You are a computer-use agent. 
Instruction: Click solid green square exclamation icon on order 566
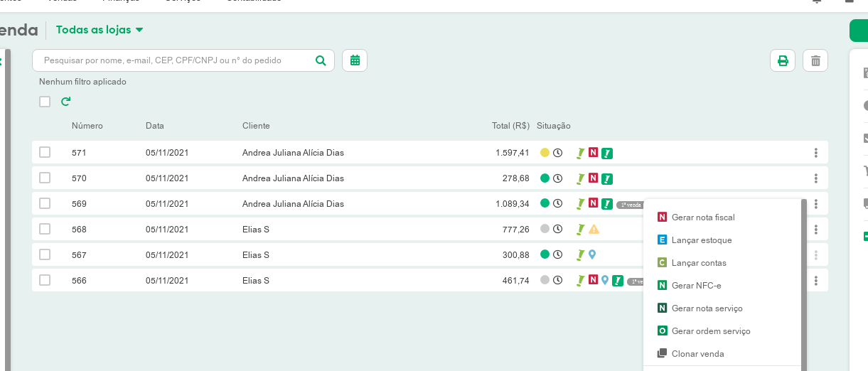(618, 281)
